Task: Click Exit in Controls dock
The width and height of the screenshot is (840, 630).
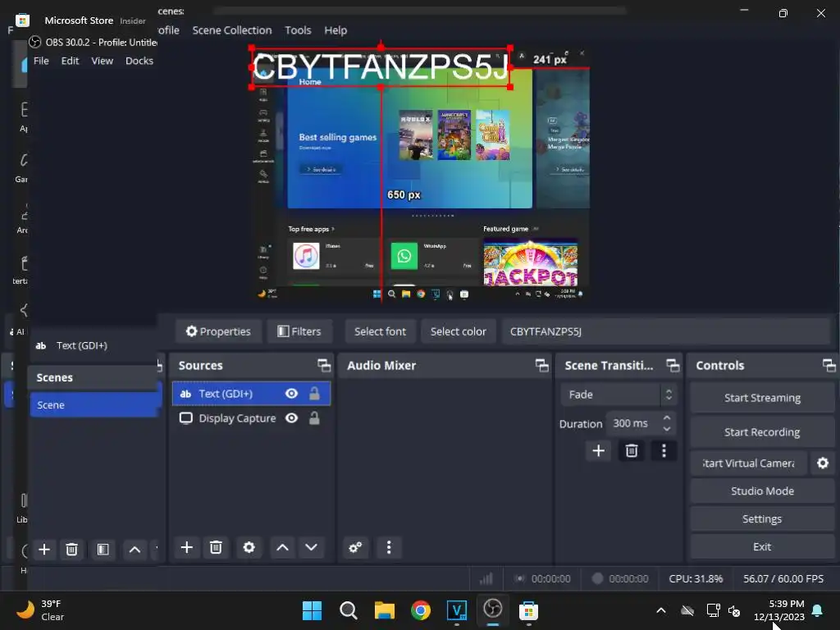Action: tap(762, 546)
